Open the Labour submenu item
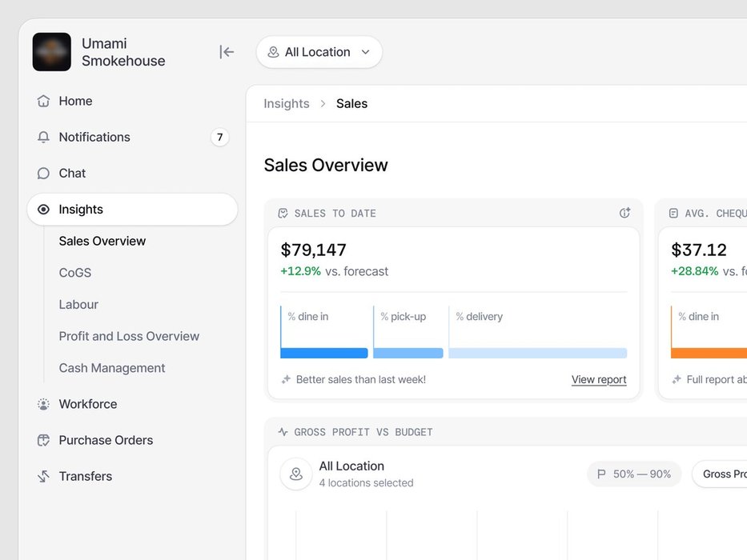 click(x=78, y=305)
